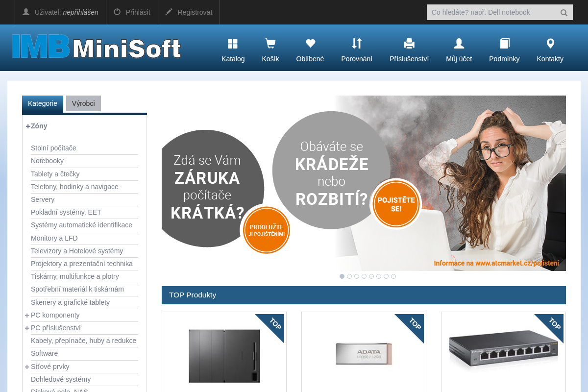The height and width of the screenshot is (392, 588).
Task: Open Pokladní systémy, EET category
Action: (66, 212)
